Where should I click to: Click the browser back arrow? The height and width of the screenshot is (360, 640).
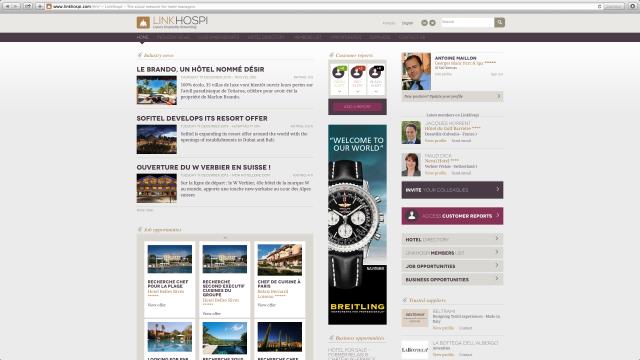click(x=7, y=6)
